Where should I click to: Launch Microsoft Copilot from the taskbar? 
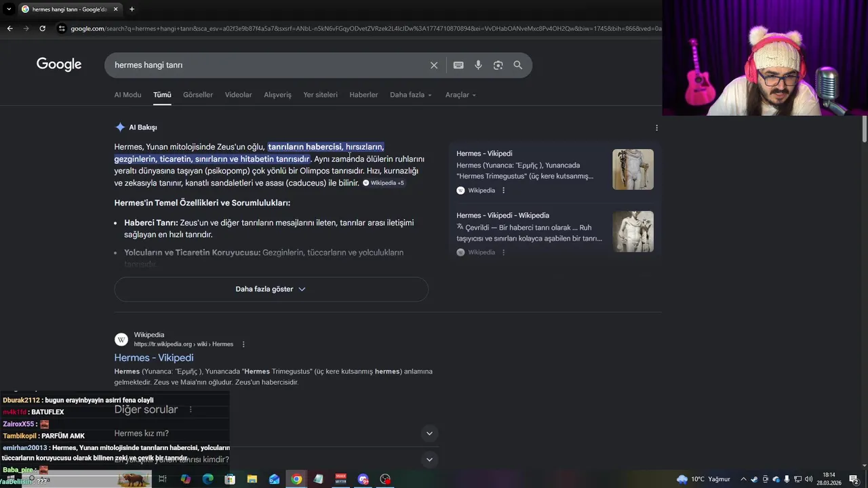point(186,479)
